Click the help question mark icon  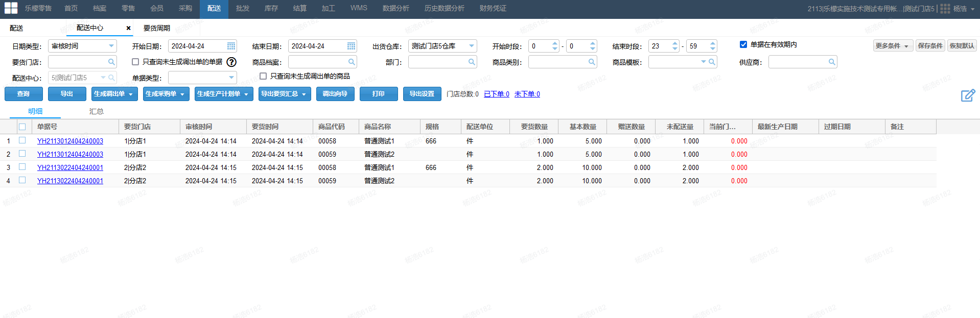[x=231, y=62]
